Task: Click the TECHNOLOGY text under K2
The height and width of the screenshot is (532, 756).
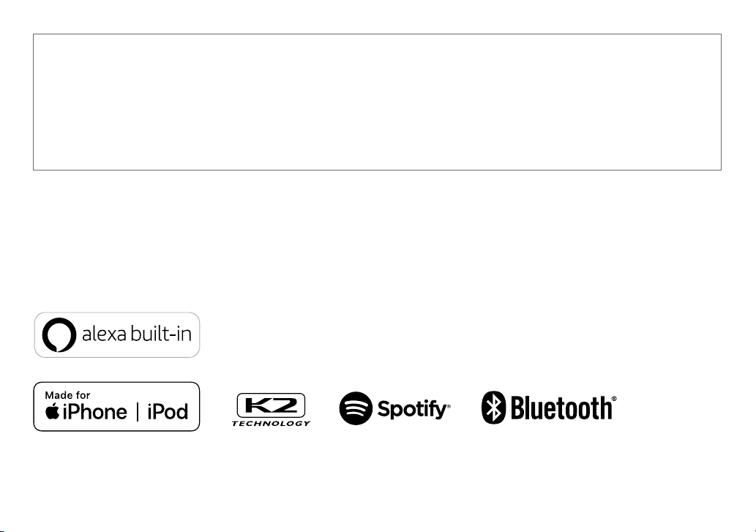Action: (x=271, y=424)
